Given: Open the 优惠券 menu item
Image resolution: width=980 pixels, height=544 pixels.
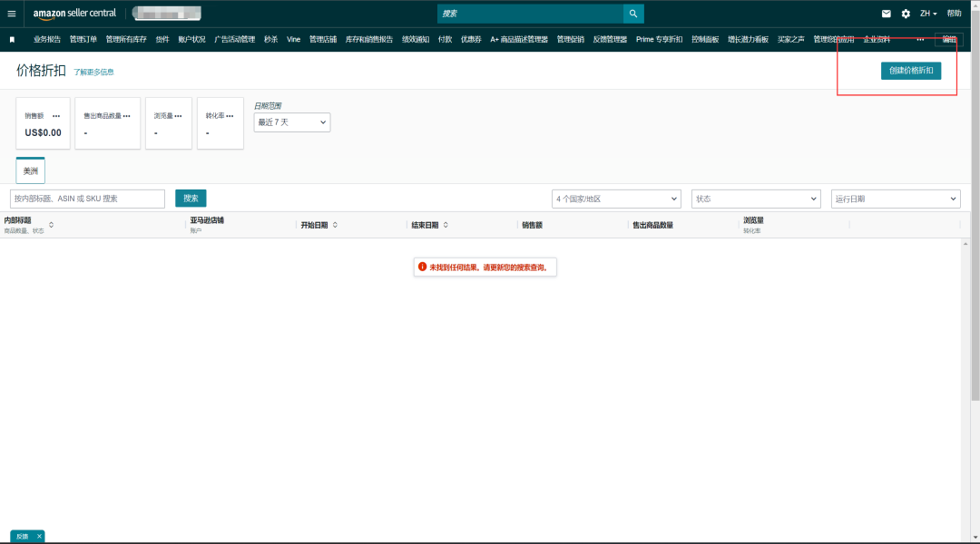Looking at the screenshot, I should tap(471, 39).
